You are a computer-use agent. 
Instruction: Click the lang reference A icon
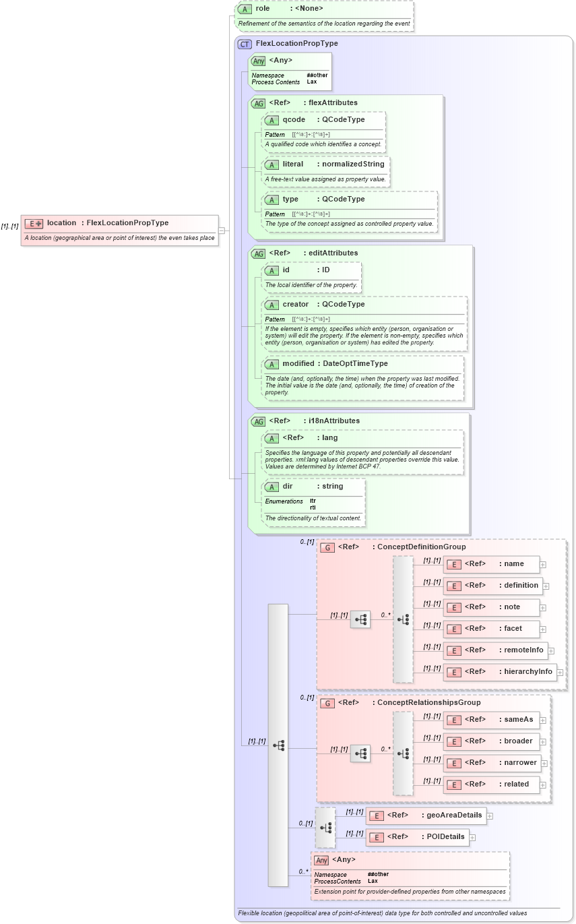(x=271, y=438)
